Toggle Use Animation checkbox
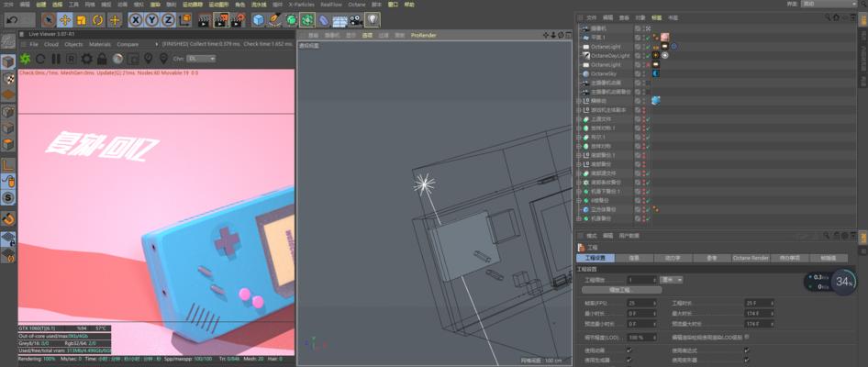Image resolution: width=868 pixels, height=367 pixels. point(629,350)
